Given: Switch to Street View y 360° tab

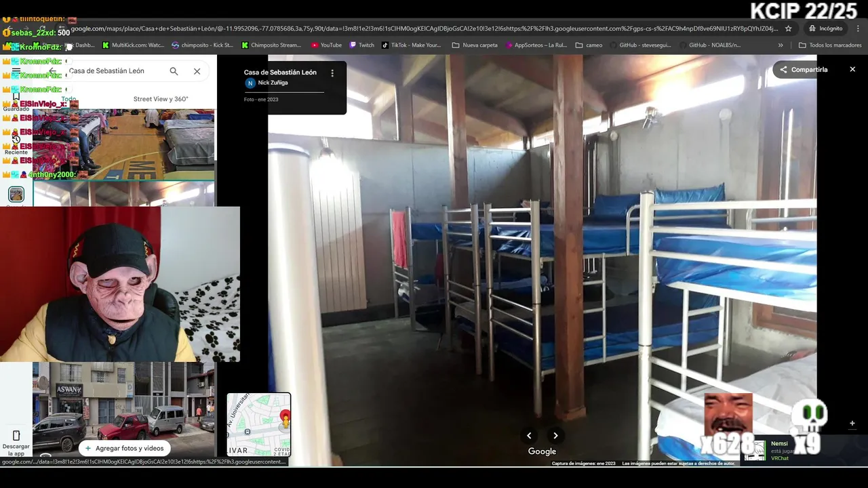Looking at the screenshot, I should pos(161,99).
